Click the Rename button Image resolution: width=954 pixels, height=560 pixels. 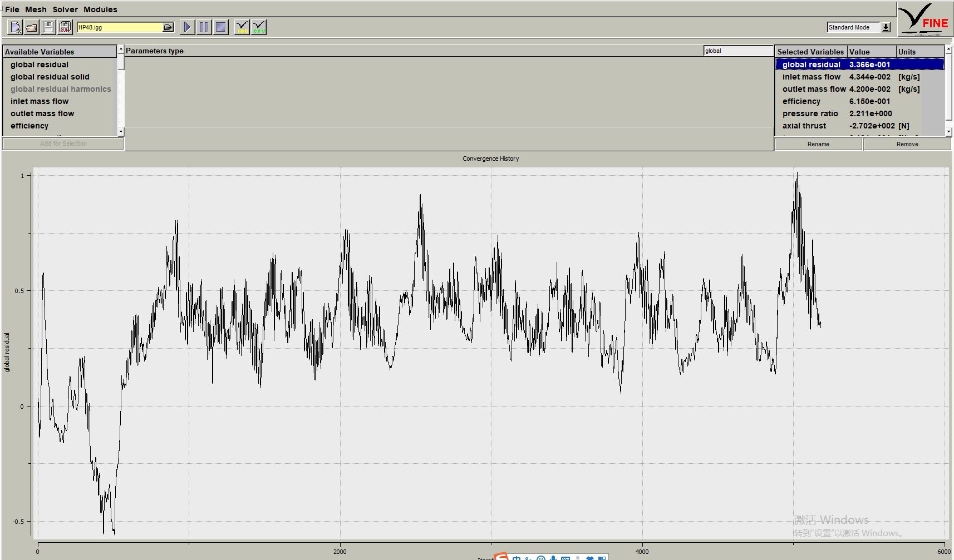coord(818,144)
